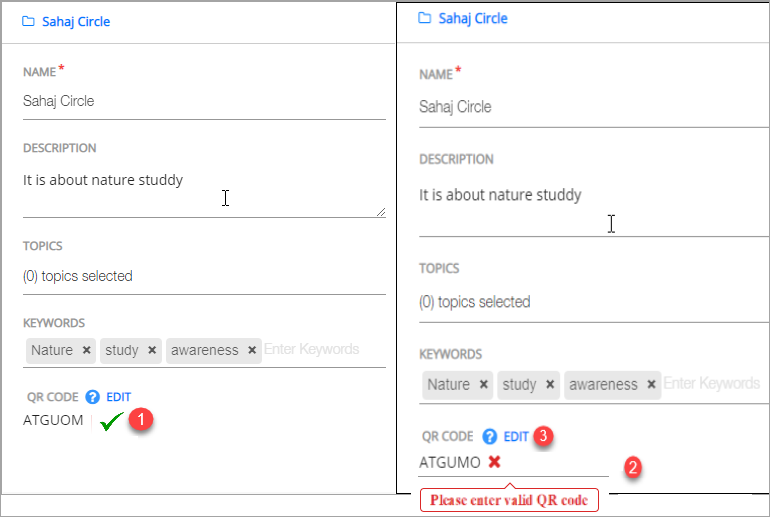Click the Description text area in left panel
The image size is (770, 517).
point(204,190)
